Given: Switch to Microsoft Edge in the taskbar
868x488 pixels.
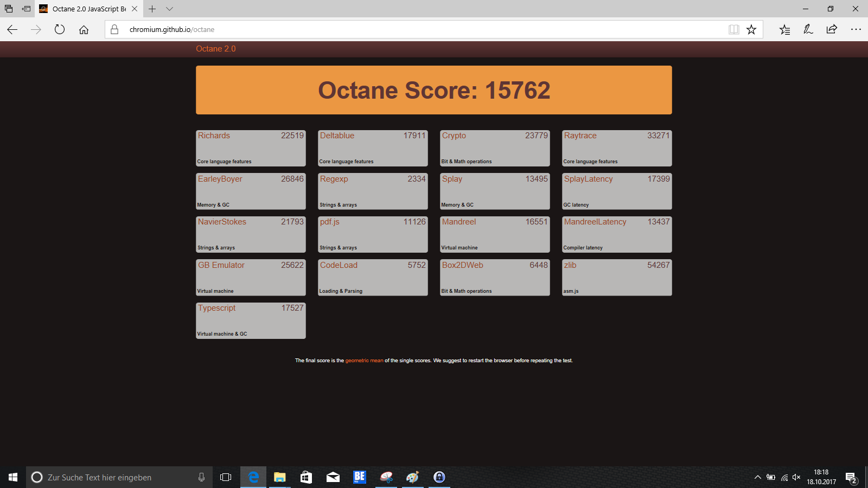Looking at the screenshot, I should pos(253,477).
